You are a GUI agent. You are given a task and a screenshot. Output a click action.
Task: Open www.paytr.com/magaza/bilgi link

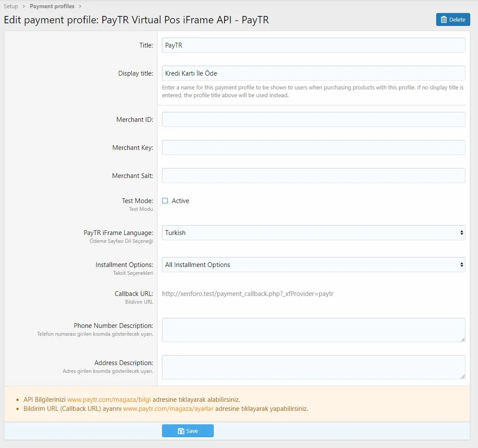pyautogui.click(x=109, y=400)
